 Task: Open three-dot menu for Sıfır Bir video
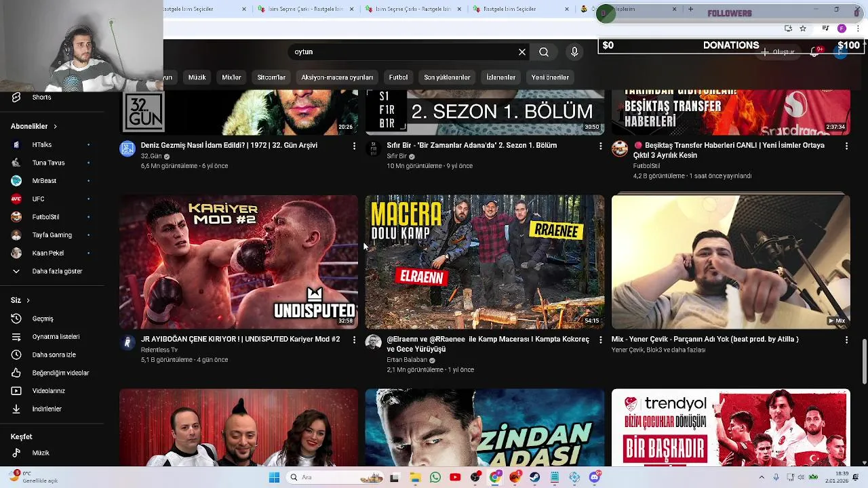point(600,146)
